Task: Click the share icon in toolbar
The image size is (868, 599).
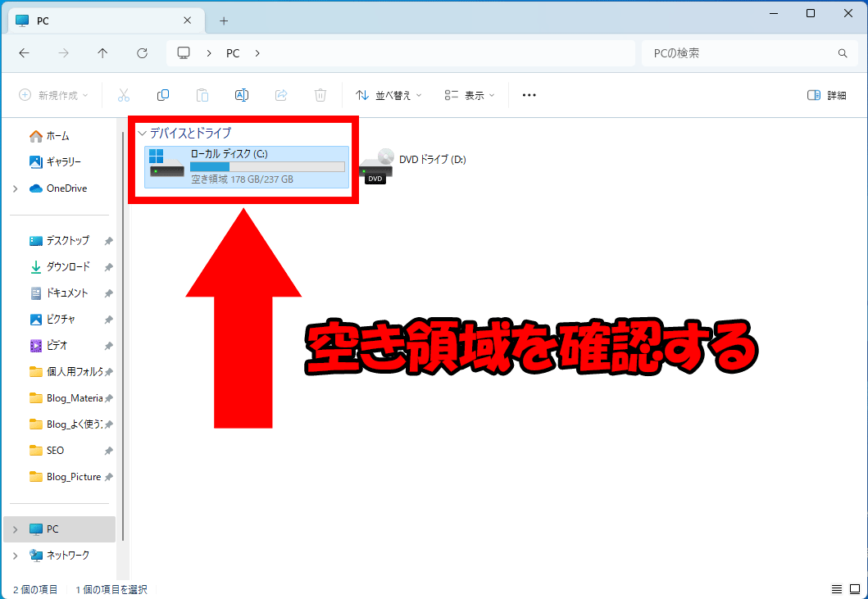Action: click(281, 94)
